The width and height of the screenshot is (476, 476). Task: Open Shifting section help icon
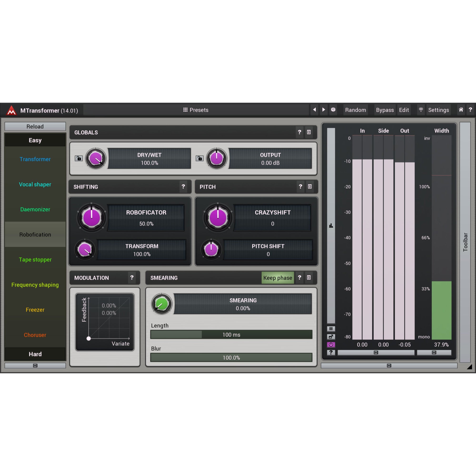(x=183, y=187)
